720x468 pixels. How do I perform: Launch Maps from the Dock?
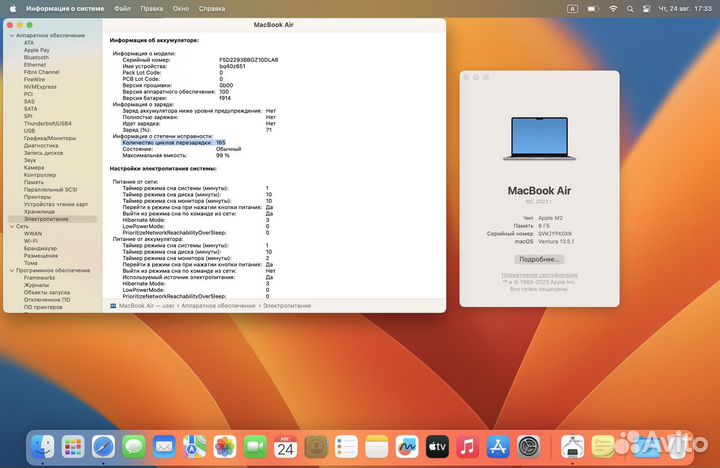click(194, 446)
